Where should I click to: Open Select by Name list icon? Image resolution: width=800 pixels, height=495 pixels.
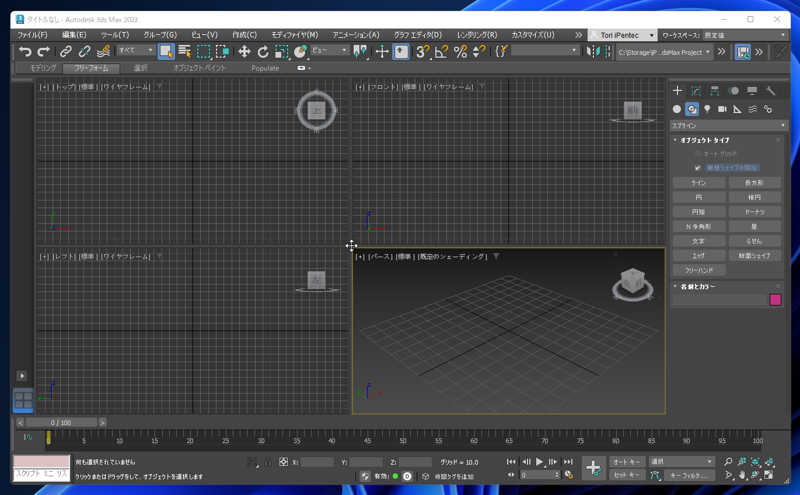185,52
